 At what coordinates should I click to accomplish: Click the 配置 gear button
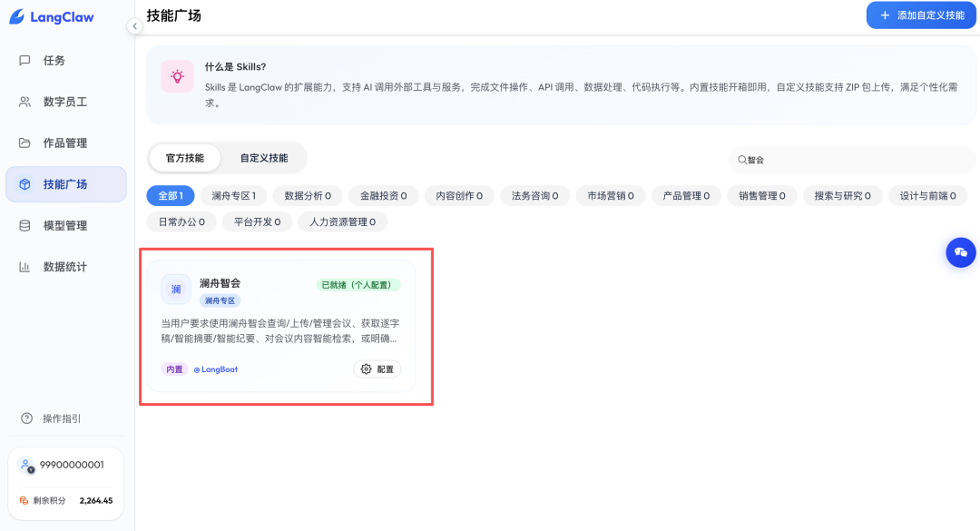[377, 369]
